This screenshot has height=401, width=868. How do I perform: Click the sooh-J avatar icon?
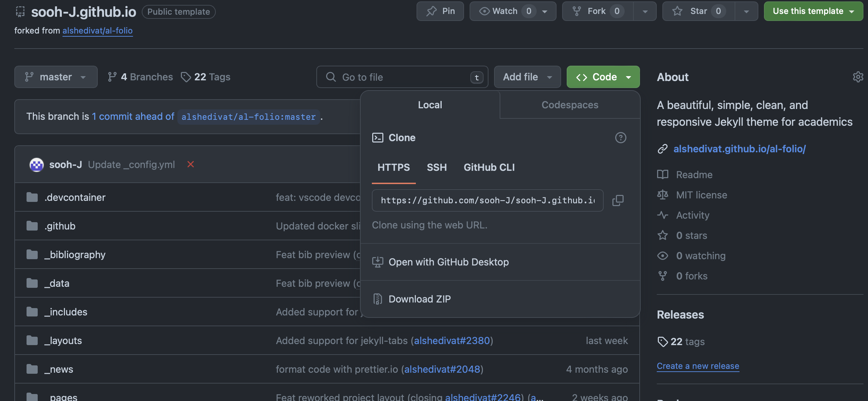tap(37, 165)
